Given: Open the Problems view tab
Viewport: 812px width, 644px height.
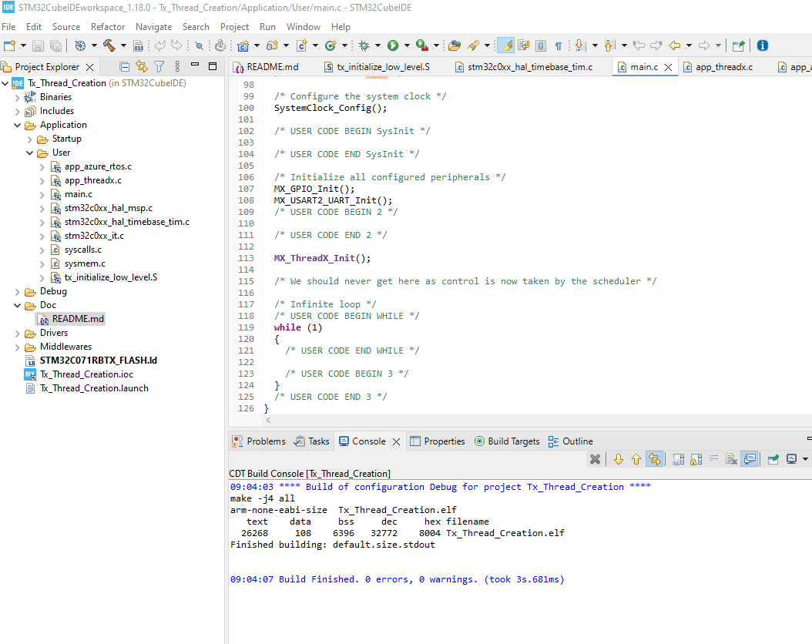Looking at the screenshot, I should pyautogui.click(x=259, y=441).
